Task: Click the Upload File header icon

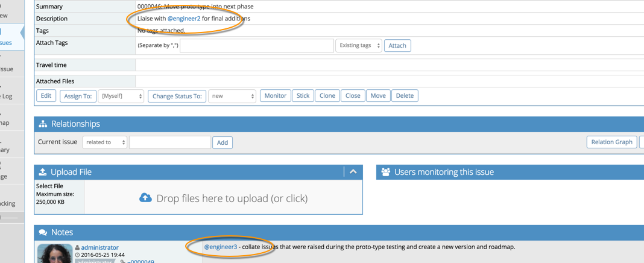Action: [x=43, y=172]
